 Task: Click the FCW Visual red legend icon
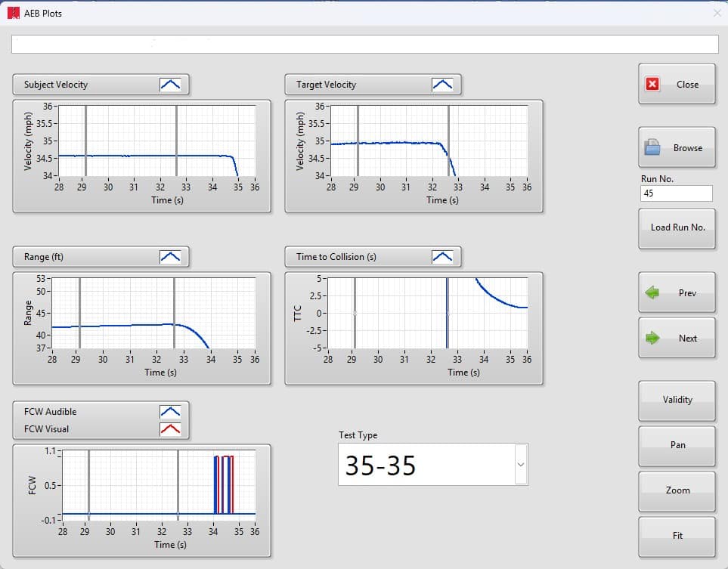(x=170, y=429)
